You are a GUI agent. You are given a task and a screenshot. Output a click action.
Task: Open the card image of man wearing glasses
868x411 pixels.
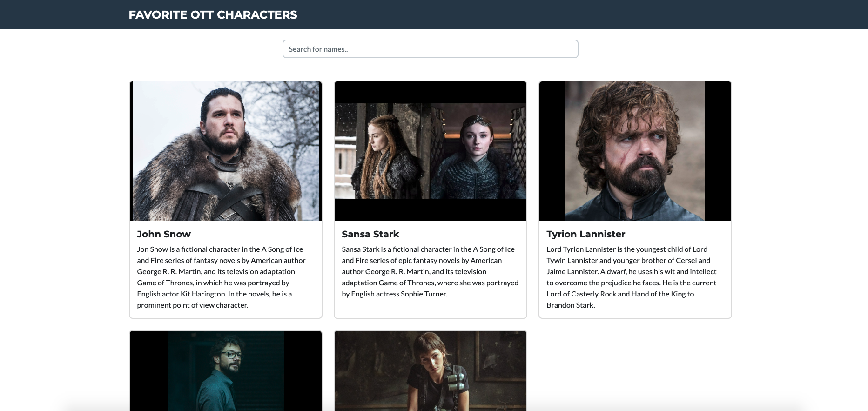pos(226,371)
